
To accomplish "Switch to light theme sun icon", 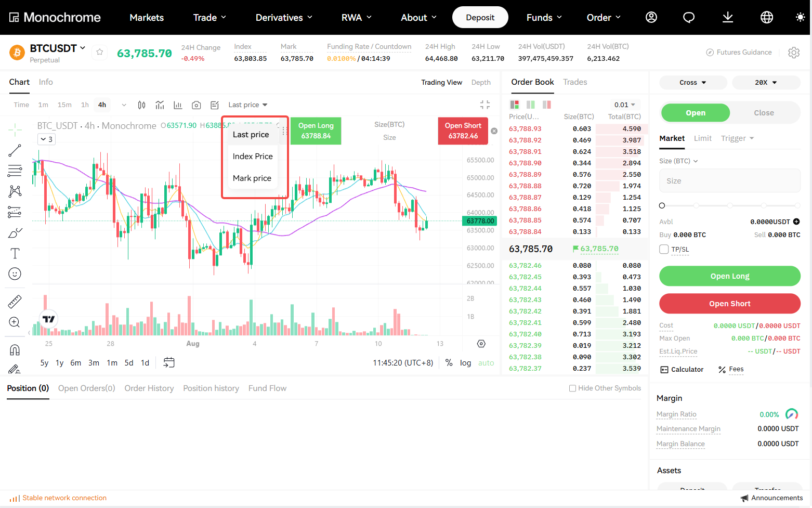I will pos(800,17).
